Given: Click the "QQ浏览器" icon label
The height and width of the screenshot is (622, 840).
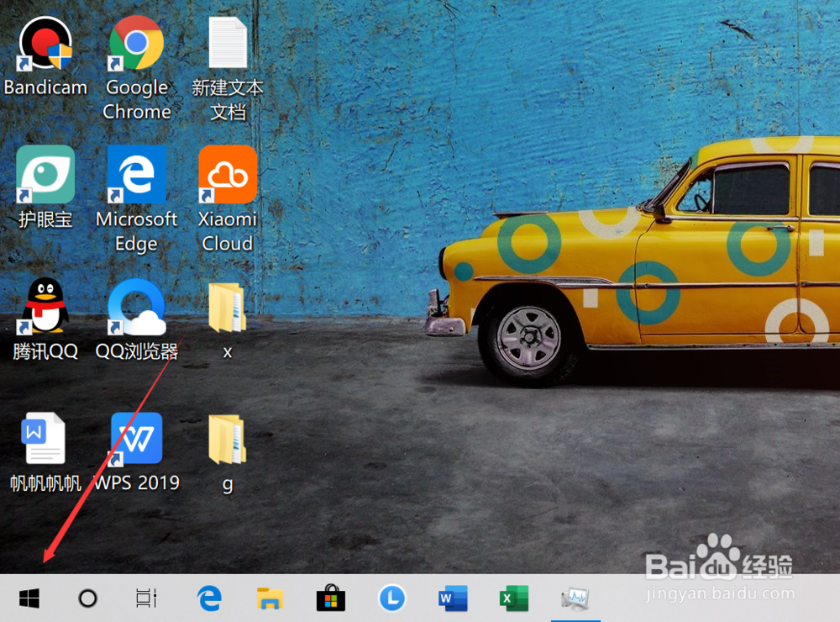Looking at the screenshot, I should pos(137,351).
